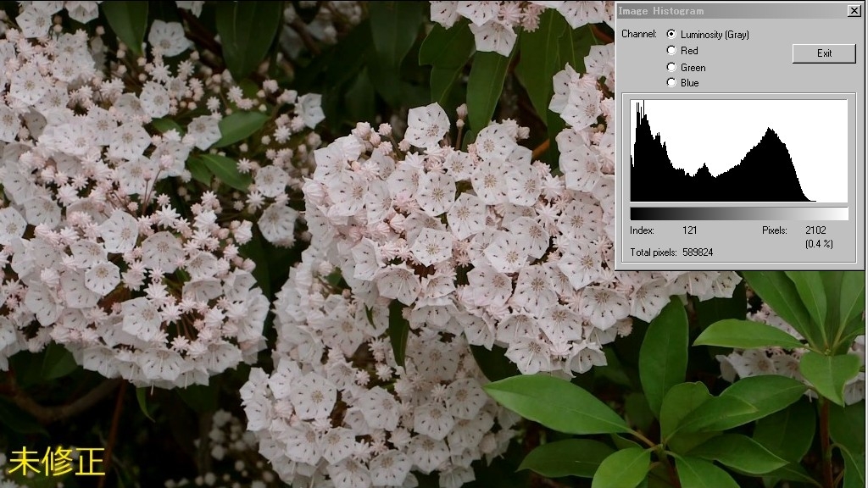
Task: Click the Total pixels value 589824
Action: (698, 252)
